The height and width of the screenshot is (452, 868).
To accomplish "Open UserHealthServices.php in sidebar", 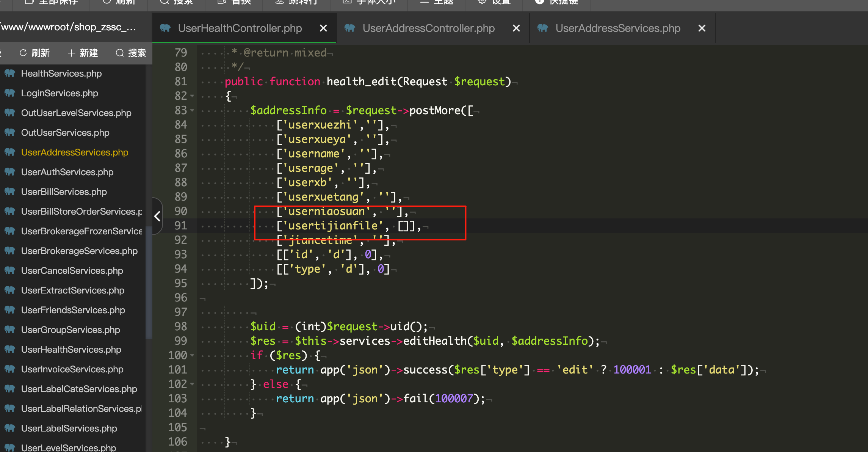I will coord(71,349).
